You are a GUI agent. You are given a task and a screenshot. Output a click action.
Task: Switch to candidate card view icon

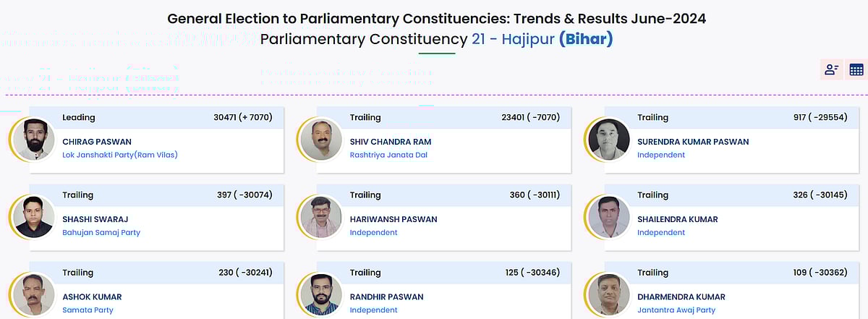(831, 69)
